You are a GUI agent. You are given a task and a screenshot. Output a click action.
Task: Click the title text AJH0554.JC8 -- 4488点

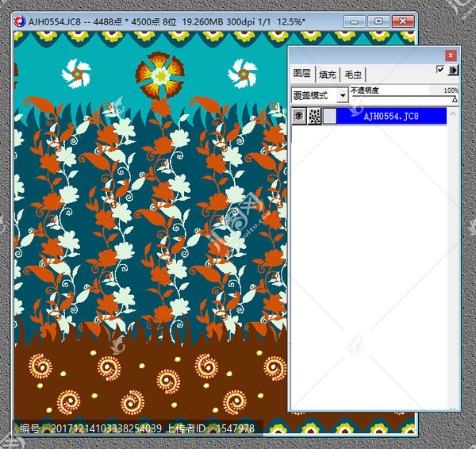pyautogui.click(x=75, y=22)
